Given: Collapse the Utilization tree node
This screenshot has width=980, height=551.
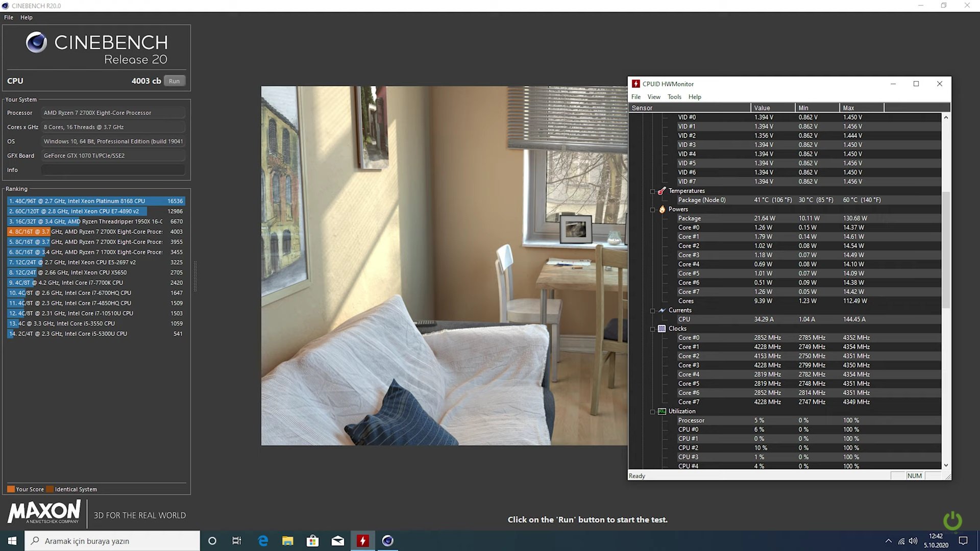Looking at the screenshot, I should point(652,412).
